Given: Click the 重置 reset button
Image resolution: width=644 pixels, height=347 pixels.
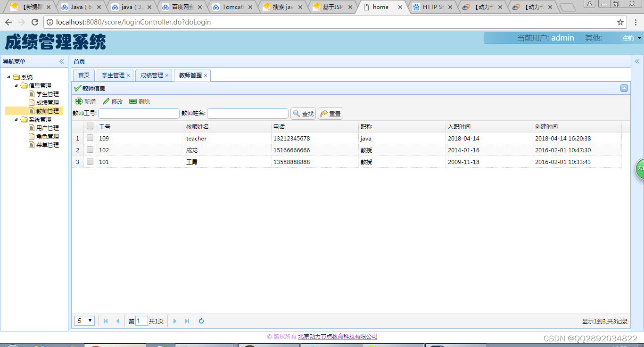Looking at the screenshot, I should click(330, 114).
